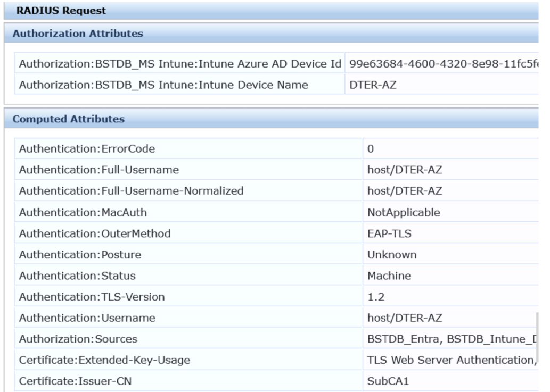Click the DTER-AZ device name value
Image resolution: width=550 pixels, height=392 pixels.
point(373,85)
